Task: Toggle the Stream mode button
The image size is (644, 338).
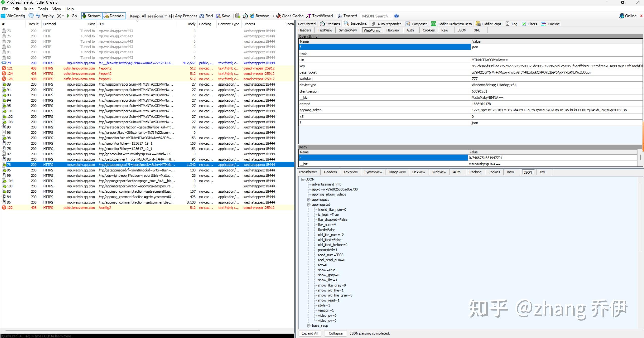Action: [x=91, y=16]
